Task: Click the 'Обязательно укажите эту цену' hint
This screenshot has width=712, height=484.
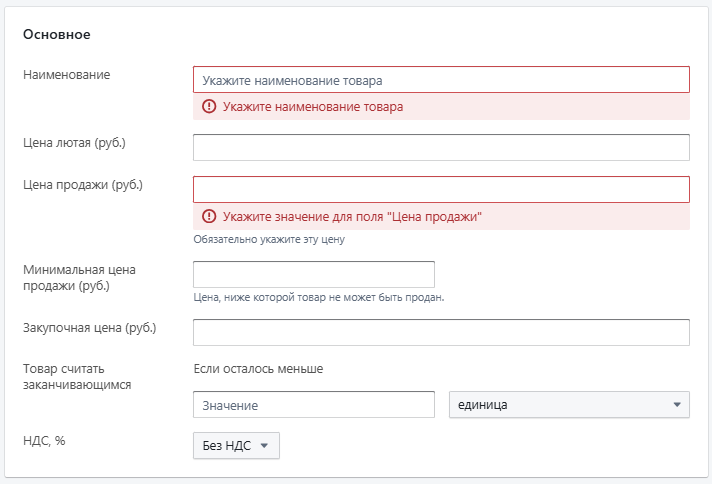Action: [x=269, y=239]
